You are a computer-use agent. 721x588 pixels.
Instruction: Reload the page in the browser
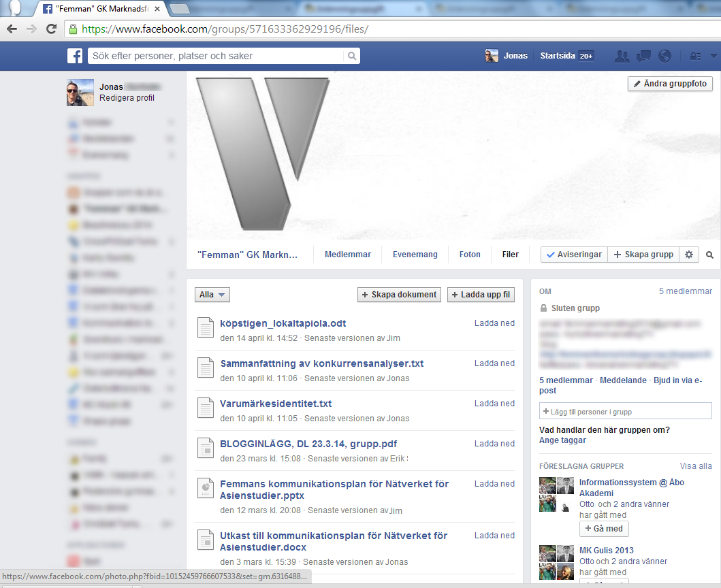pyautogui.click(x=52, y=29)
